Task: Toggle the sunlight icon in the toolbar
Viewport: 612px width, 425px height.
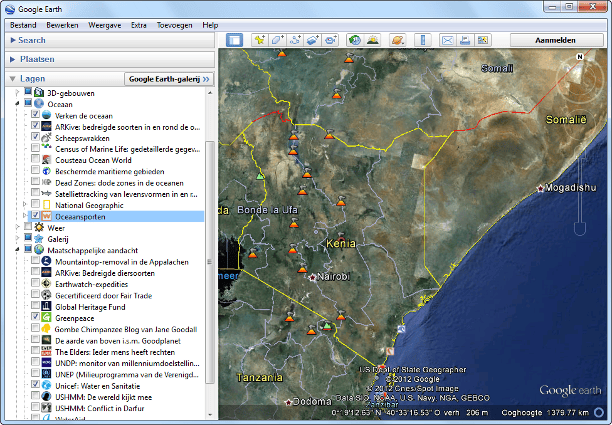Action: click(x=372, y=40)
